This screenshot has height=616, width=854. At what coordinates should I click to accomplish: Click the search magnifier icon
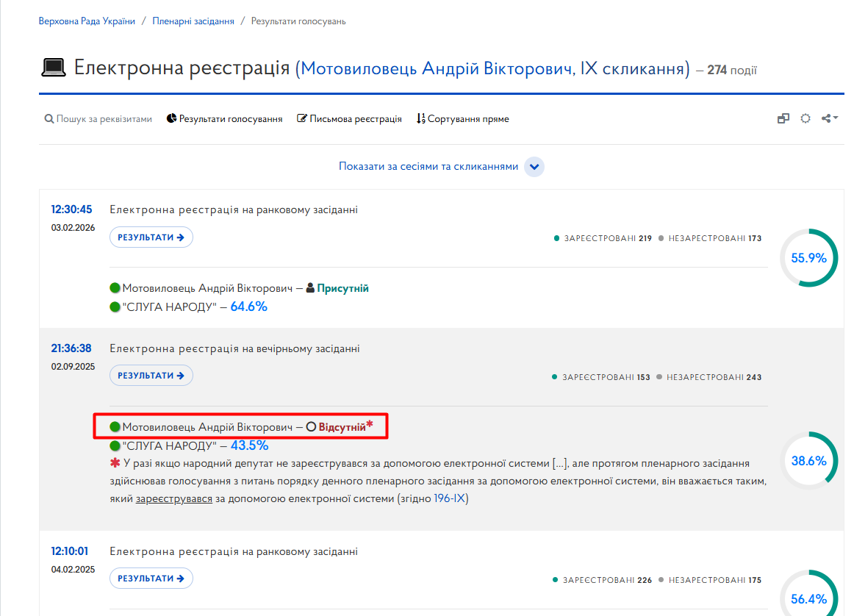49,119
